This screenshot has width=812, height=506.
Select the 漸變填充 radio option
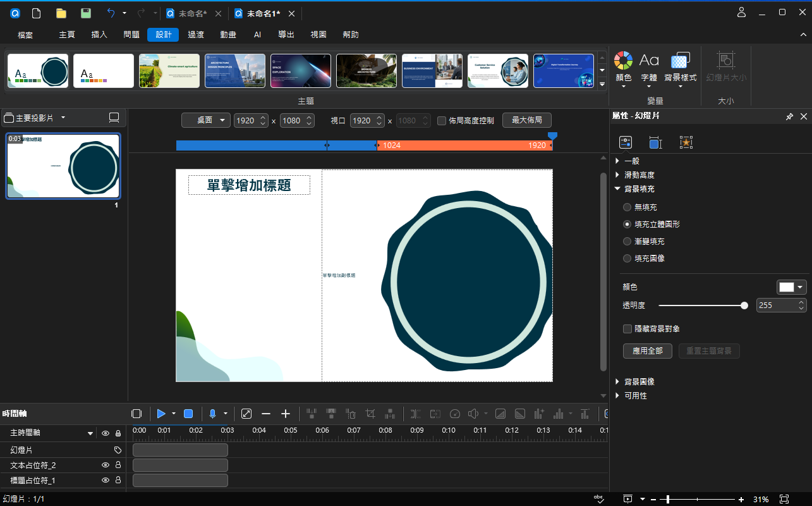pos(627,241)
